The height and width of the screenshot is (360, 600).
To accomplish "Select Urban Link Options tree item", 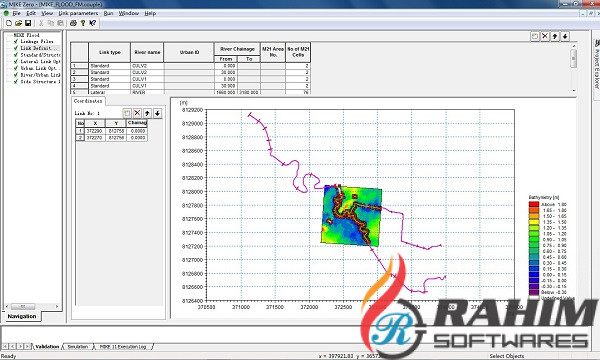I will pyautogui.click(x=40, y=68).
